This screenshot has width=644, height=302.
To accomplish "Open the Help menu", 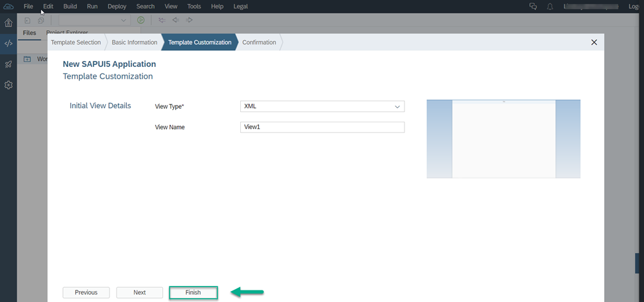I will point(217,6).
